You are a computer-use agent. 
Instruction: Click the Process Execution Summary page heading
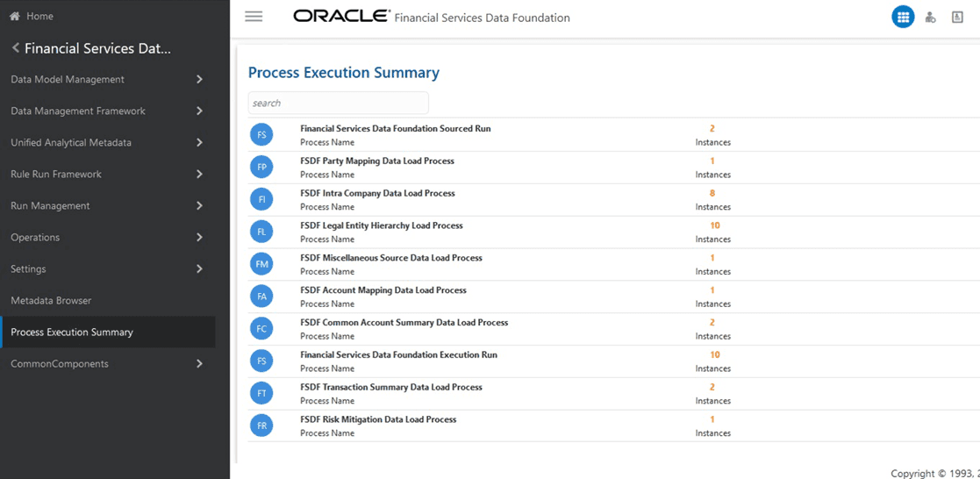(344, 73)
